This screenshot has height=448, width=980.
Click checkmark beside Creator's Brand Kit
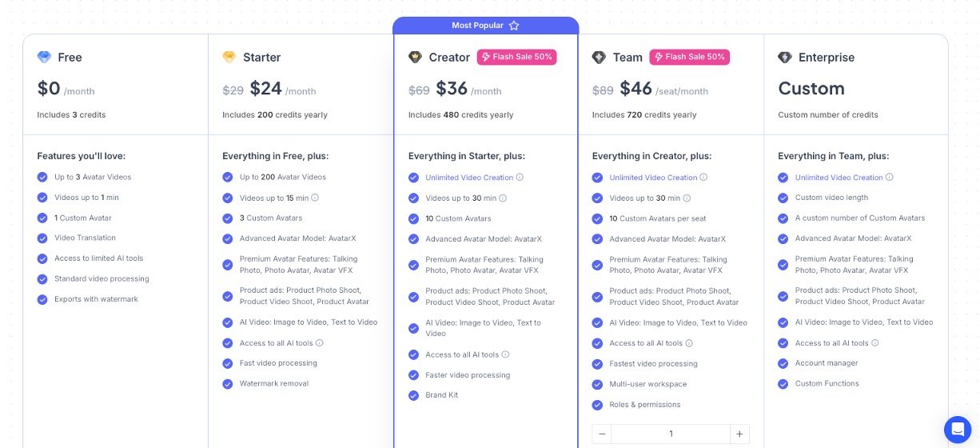point(413,395)
